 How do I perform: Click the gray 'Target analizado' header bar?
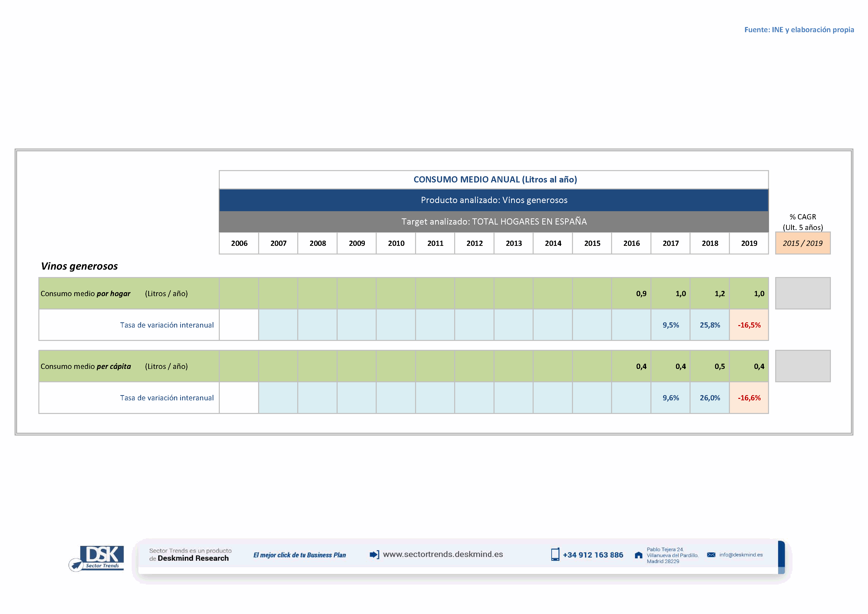(494, 222)
